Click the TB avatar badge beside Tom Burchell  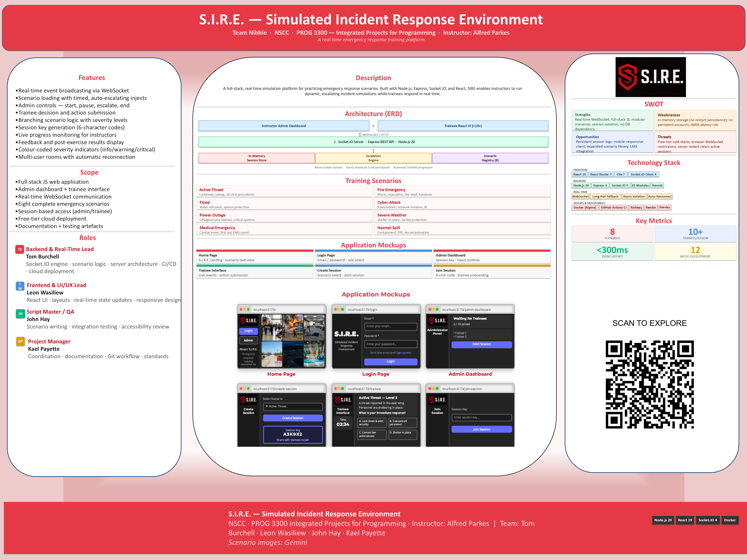point(20,249)
